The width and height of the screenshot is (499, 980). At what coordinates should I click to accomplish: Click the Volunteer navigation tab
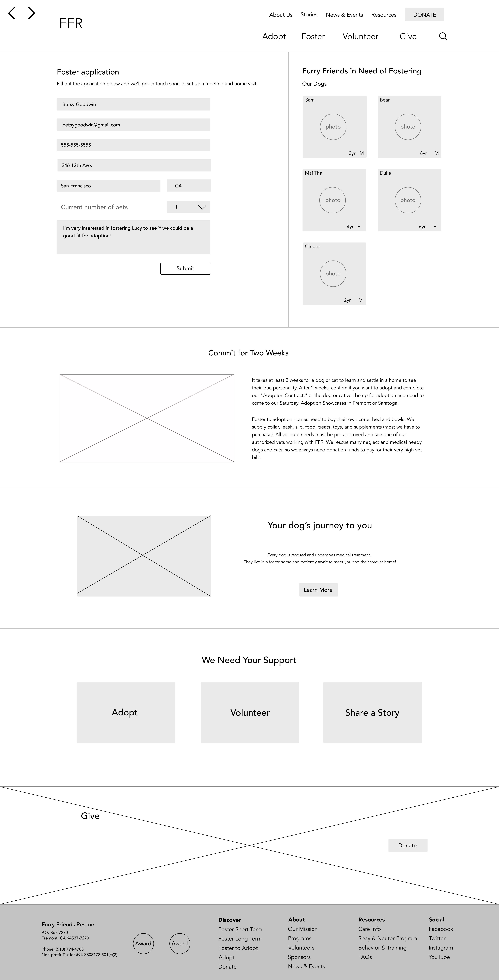click(360, 36)
